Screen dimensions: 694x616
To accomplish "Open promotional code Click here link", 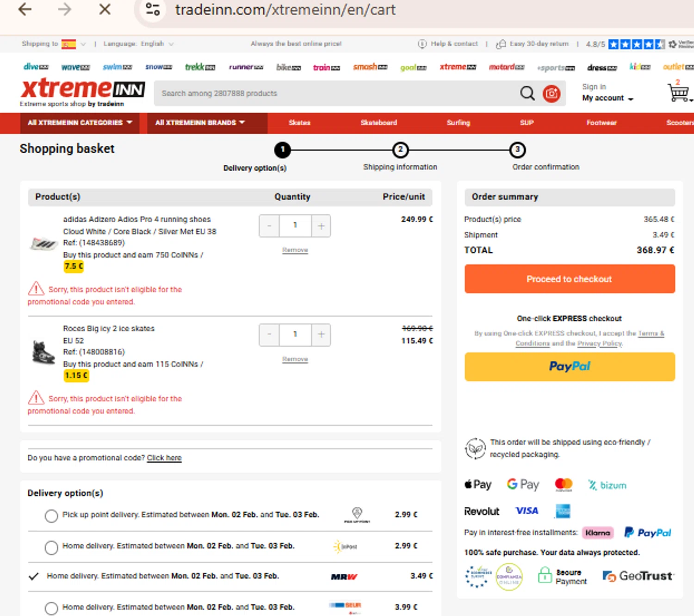I will (164, 458).
